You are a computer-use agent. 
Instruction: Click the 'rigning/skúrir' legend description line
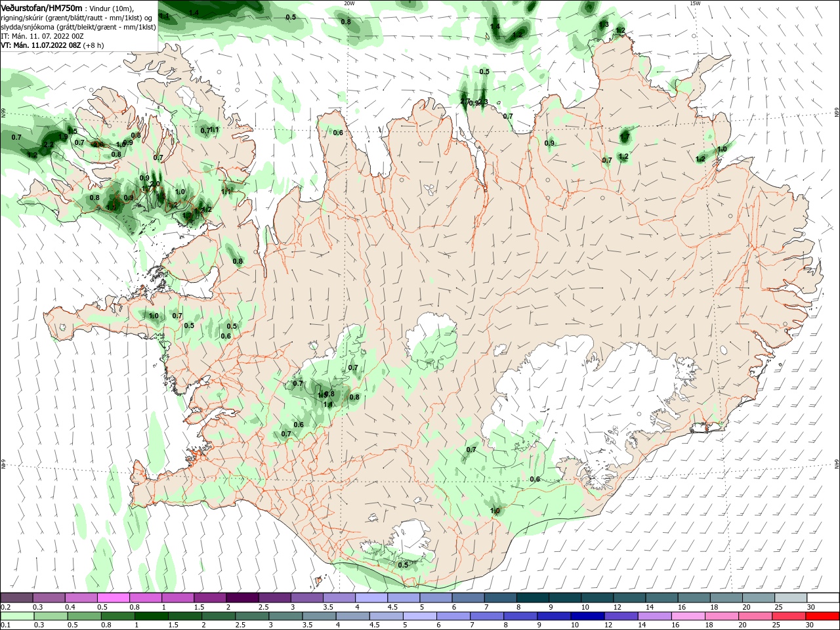click(x=77, y=18)
